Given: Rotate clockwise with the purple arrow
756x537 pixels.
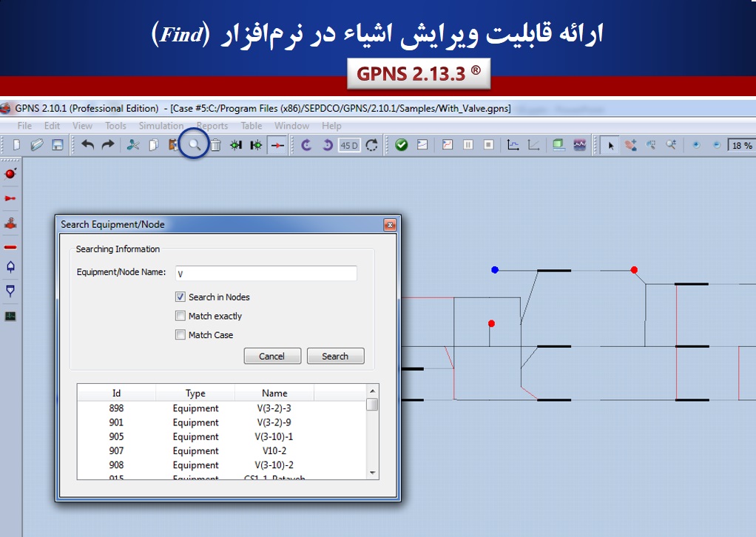Looking at the screenshot, I should coord(328,145).
